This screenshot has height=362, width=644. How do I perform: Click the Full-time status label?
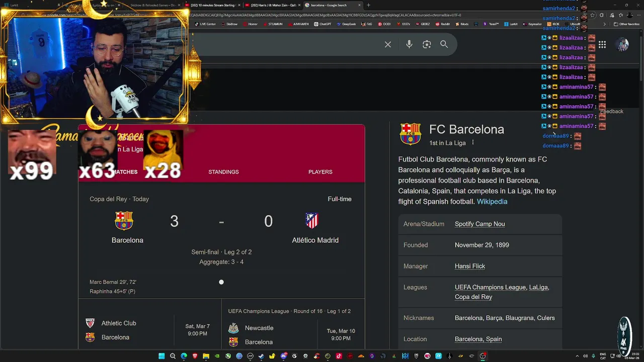click(x=340, y=199)
